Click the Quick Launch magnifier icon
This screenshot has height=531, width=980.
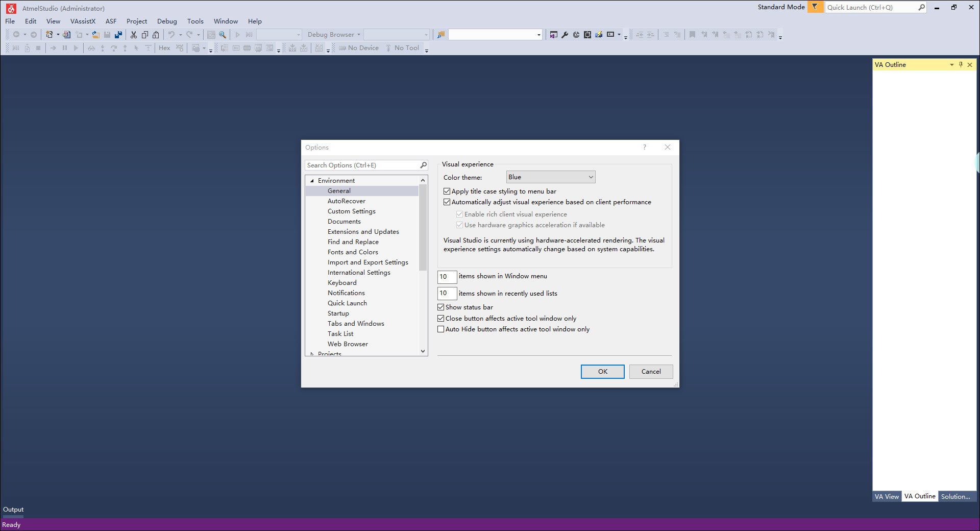pos(921,7)
